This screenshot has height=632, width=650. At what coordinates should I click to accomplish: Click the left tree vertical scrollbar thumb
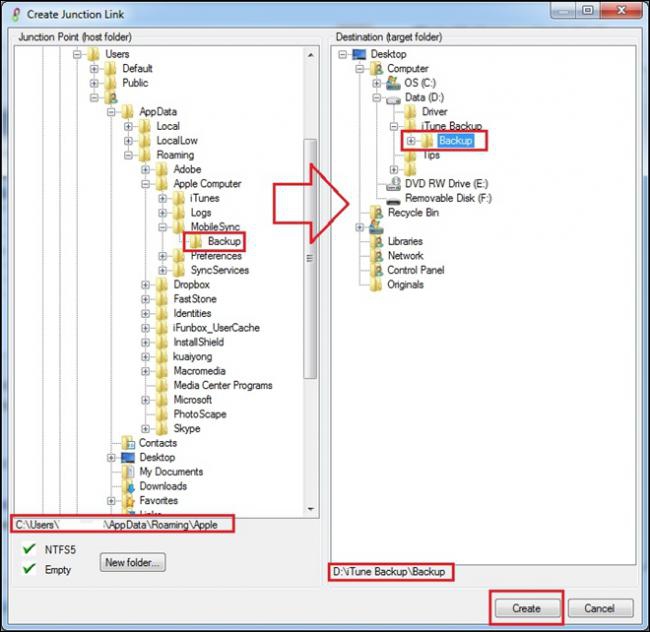click(x=310, y=259)
